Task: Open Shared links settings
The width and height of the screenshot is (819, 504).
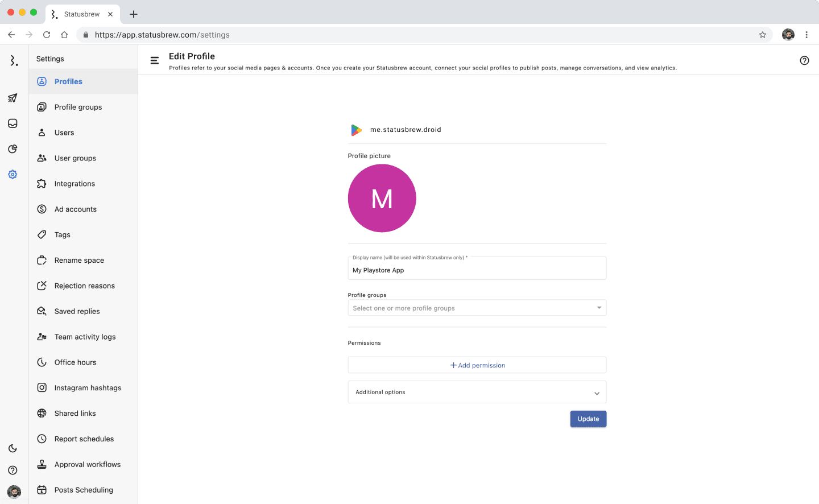Action: (84, 414)
